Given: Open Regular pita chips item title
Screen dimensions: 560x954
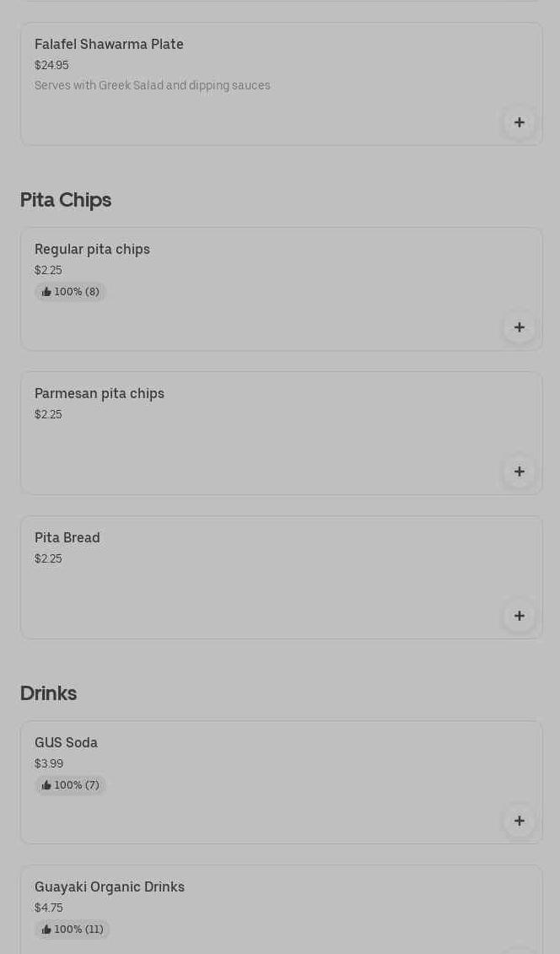Looking at the screenshot, I should click(x=92, y=249).
